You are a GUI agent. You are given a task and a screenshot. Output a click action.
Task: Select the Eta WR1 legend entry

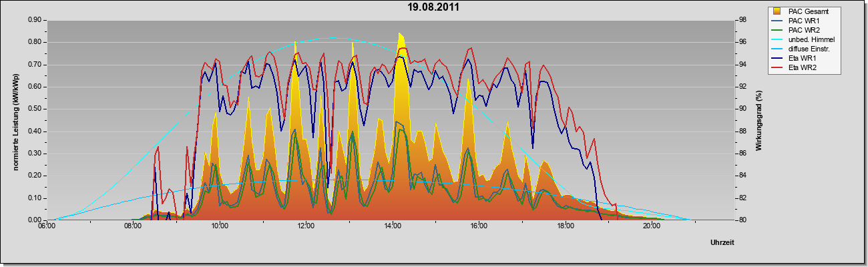click(x=805, y=59)
